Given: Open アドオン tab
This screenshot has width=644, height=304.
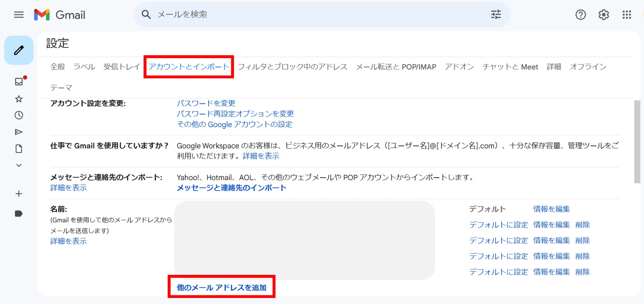Looking at the screenshot, I should click(x=459, y=67).
